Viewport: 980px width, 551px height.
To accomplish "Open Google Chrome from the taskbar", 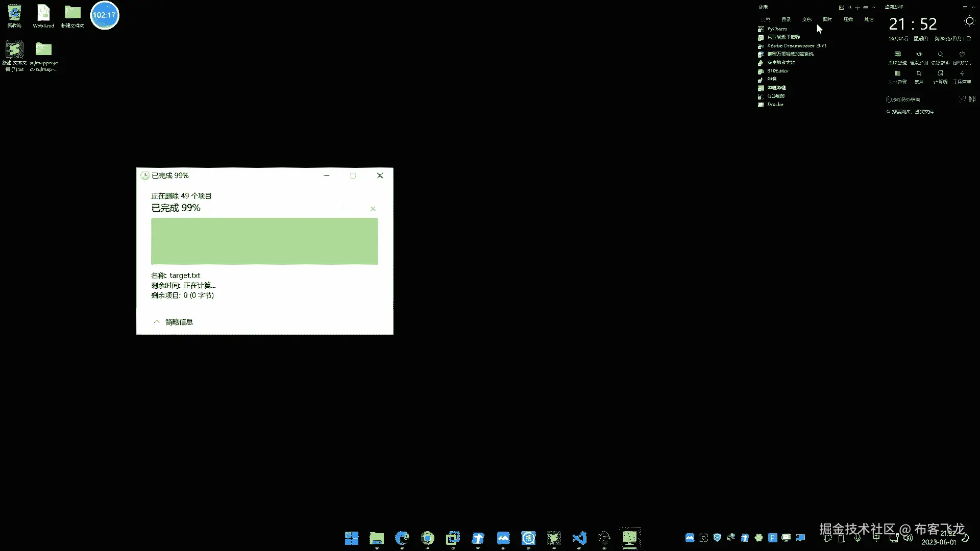I will point(428,538).
